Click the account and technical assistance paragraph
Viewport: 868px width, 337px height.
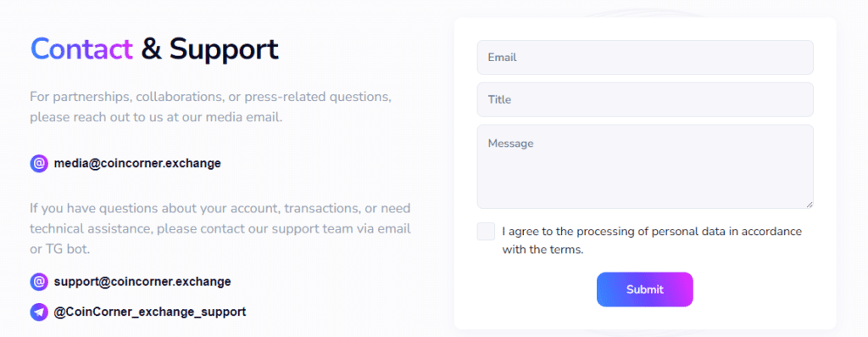220,229
